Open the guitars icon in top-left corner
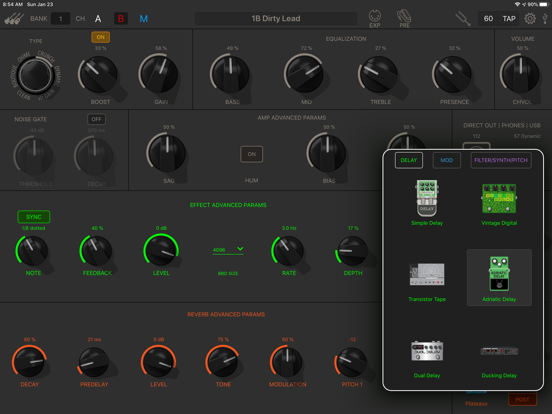 pyautogui.click(x=14, y=19)
